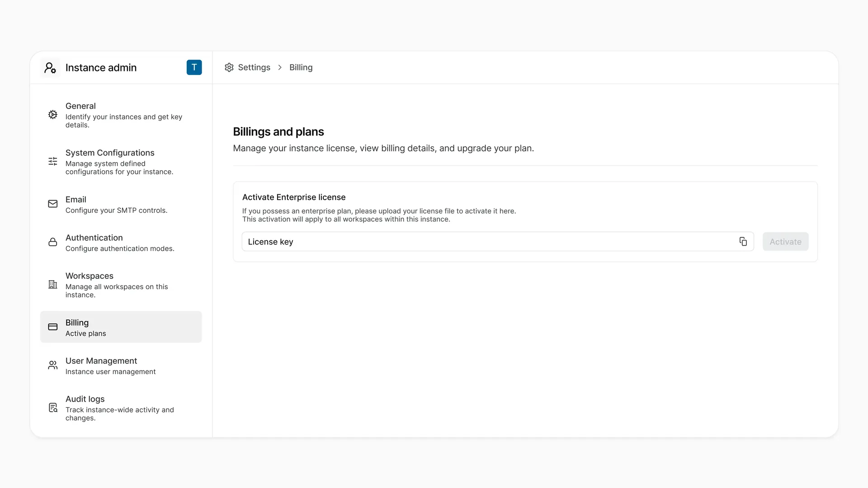Click 'Configure your SMTP controls.' text

(117, 211)
